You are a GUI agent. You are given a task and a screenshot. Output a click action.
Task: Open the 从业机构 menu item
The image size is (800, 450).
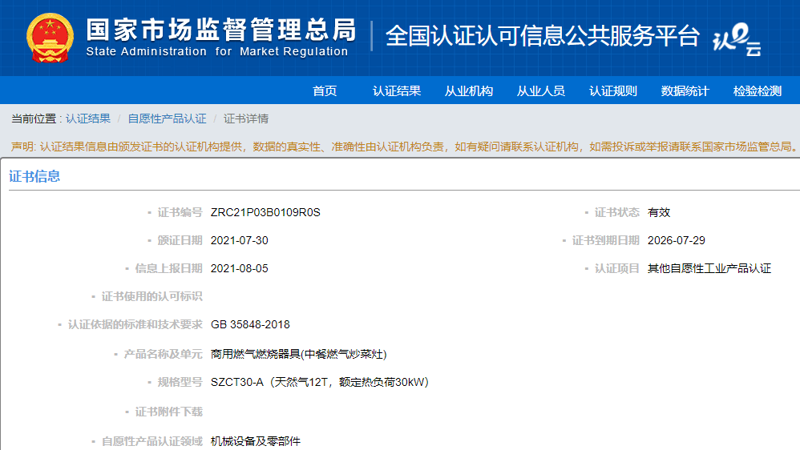tap(468, 91)
